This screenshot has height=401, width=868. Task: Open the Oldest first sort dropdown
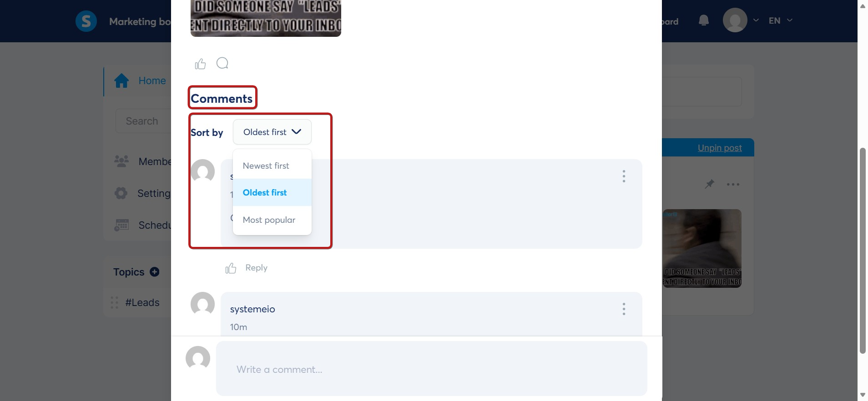(272, 132)
